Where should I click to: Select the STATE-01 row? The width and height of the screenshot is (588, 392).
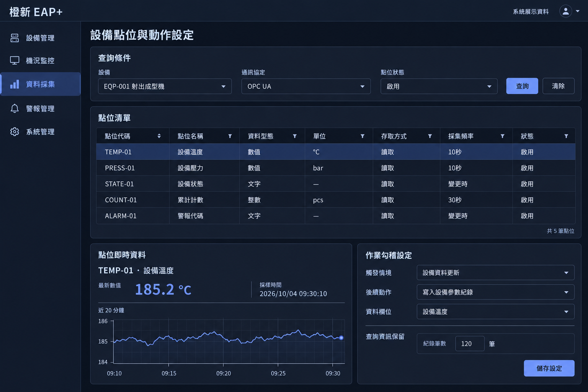pyautogui.click(x=336, y=184)
